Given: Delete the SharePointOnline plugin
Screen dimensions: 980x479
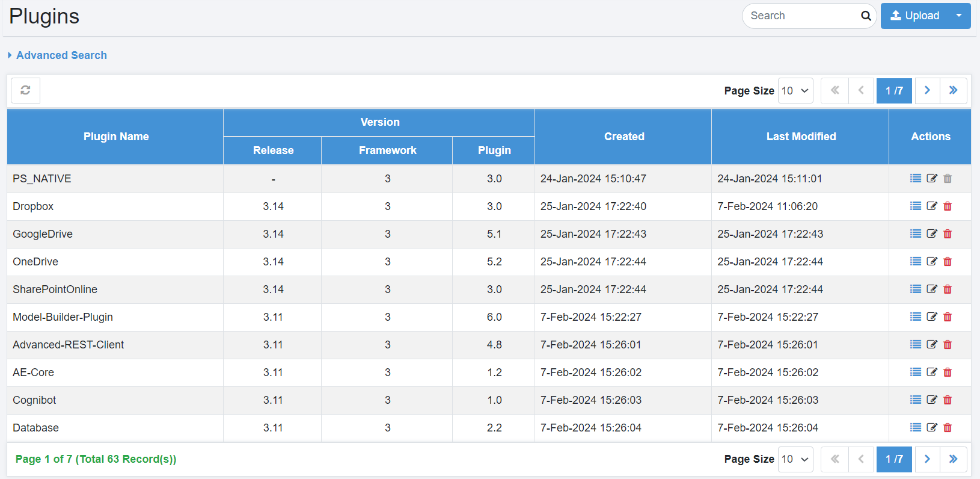Looking at the screenshot, I should tap(948, 289).
